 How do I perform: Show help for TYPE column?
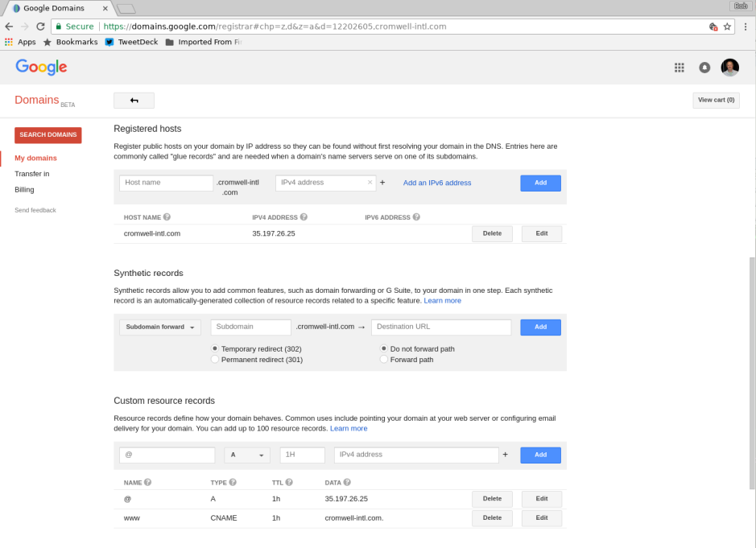233,482
